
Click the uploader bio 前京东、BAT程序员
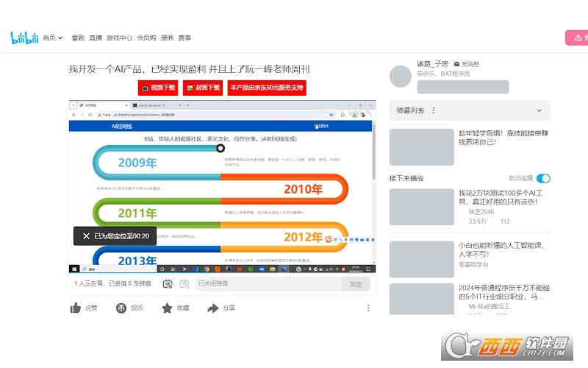tap(443, 74)
